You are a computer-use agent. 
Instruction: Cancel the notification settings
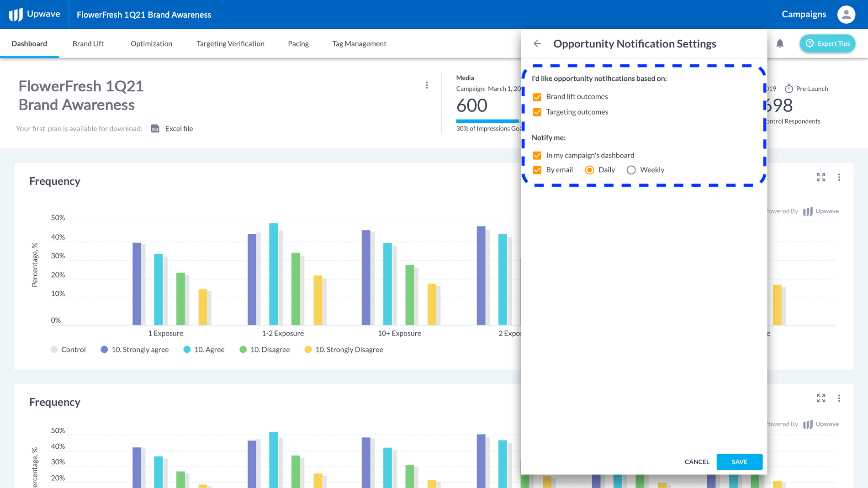[x=697, y=462]
